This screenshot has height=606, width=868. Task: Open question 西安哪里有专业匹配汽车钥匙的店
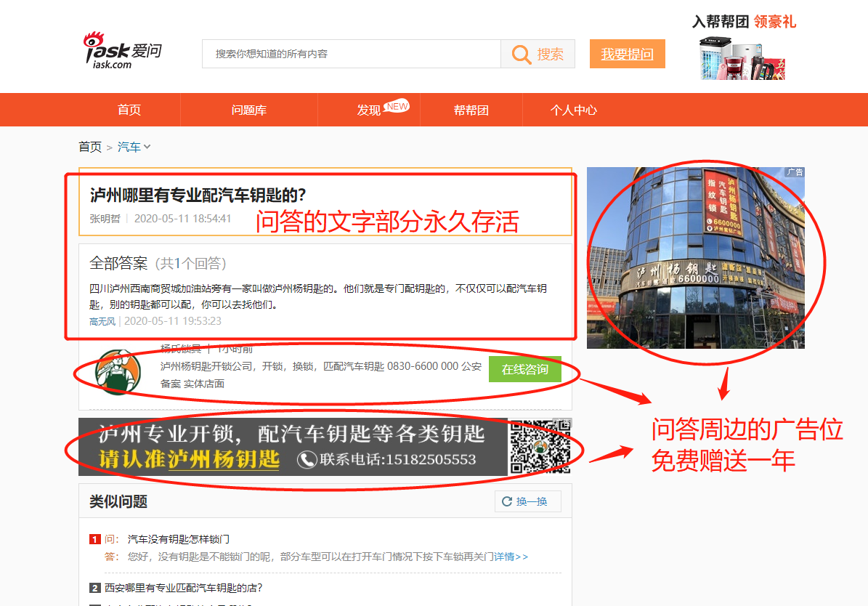click(x=184, y=588)
